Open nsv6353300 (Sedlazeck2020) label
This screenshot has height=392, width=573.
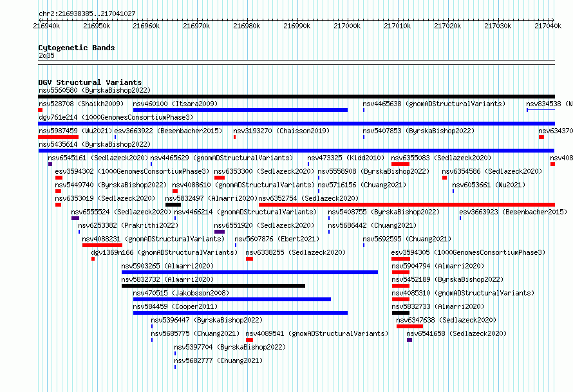point(264,171)
